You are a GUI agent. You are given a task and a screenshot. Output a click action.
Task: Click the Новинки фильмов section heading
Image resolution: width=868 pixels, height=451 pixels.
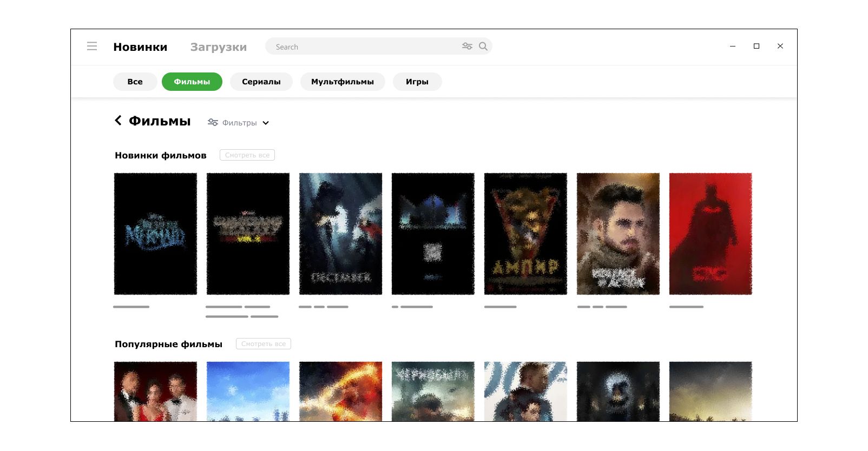161,156
